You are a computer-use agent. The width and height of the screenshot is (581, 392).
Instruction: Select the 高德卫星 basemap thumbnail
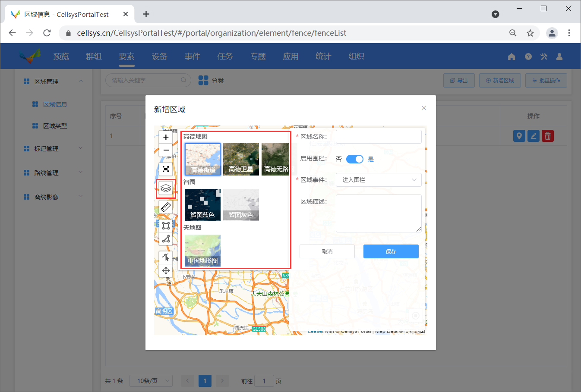[x=241, y=159]
